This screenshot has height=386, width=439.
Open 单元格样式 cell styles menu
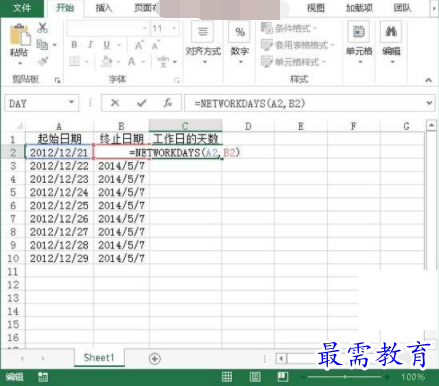(293, 62)
